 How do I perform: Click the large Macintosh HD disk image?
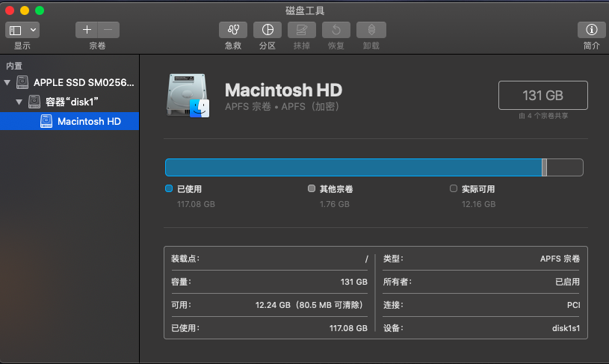tap(188, 96)
